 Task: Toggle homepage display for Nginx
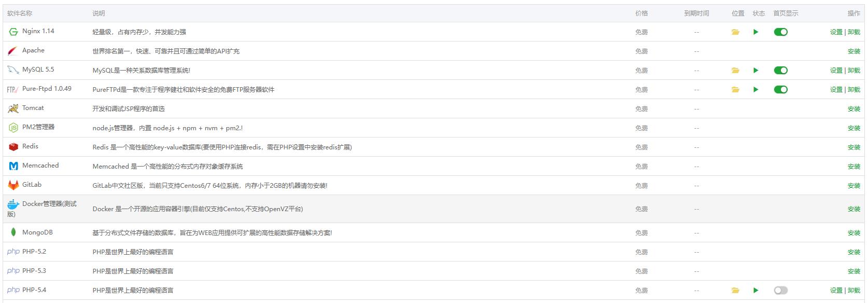point(780,32)
